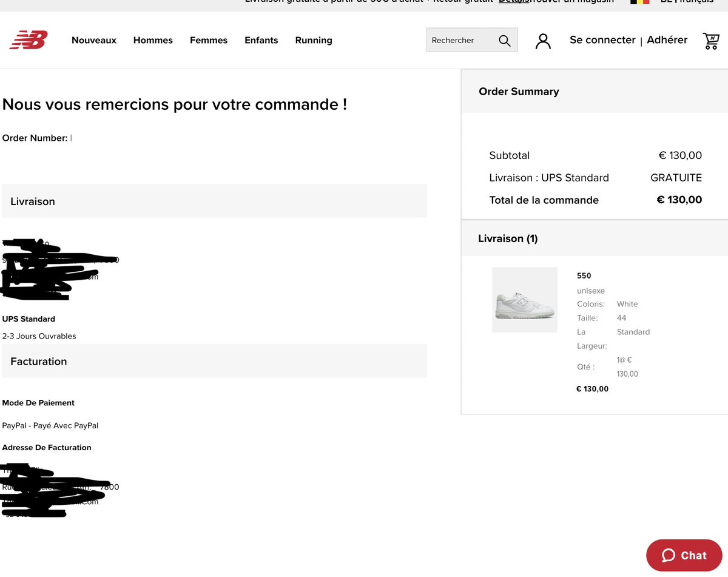Click the Subtotal € 130,00 amount
The height and width of the screenshot is (577, 728).
tap(680, 155)
